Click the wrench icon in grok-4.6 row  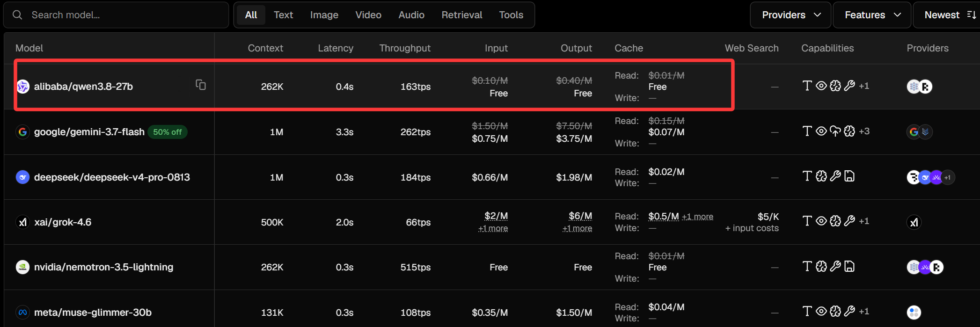point(849,221)
